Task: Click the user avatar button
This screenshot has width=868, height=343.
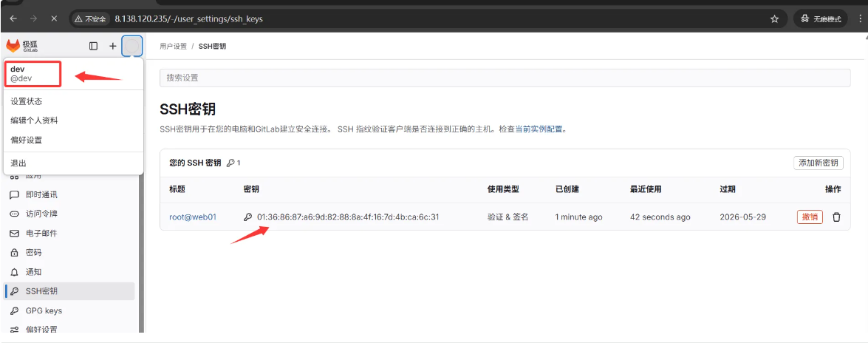Action: coord(131,46)
